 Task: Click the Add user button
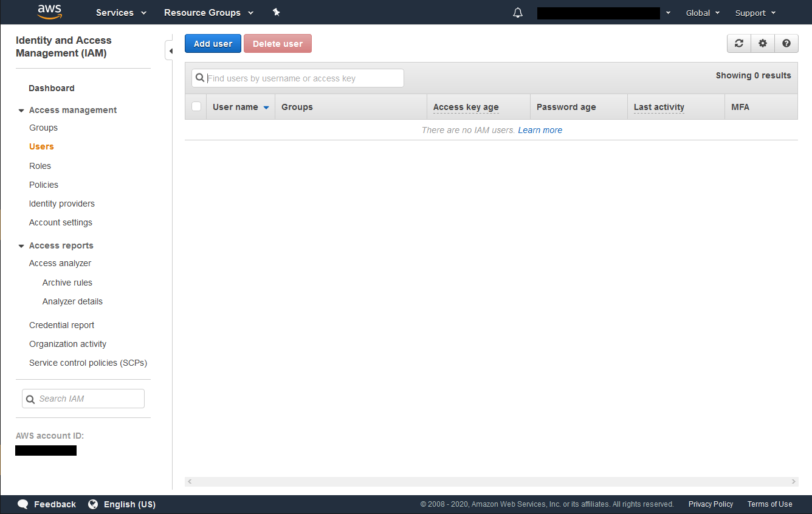(x=213, y=44)
